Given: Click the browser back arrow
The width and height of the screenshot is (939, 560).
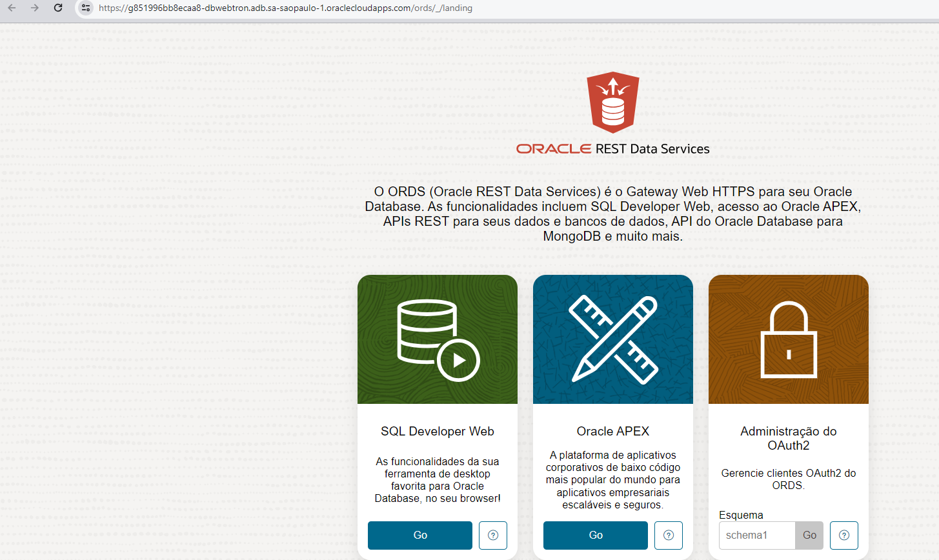Looking at the screenshot, I should [12, 8].
